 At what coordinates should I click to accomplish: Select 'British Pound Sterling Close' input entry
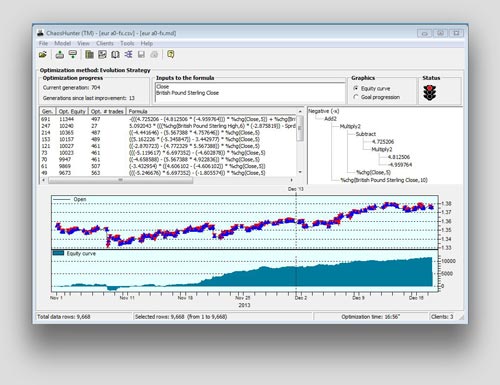(x=187, y=93)
